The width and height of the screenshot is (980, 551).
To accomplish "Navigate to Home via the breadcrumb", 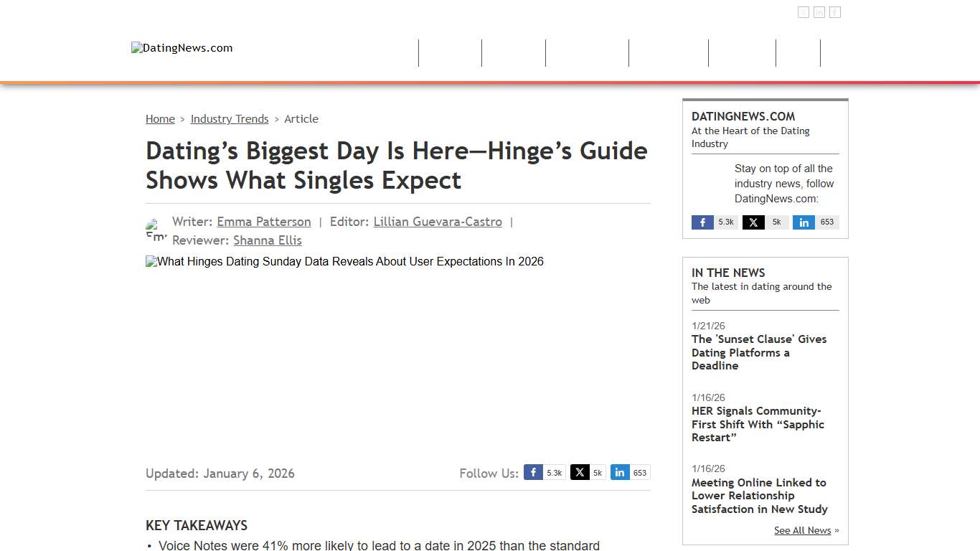I will pos(160,118).
